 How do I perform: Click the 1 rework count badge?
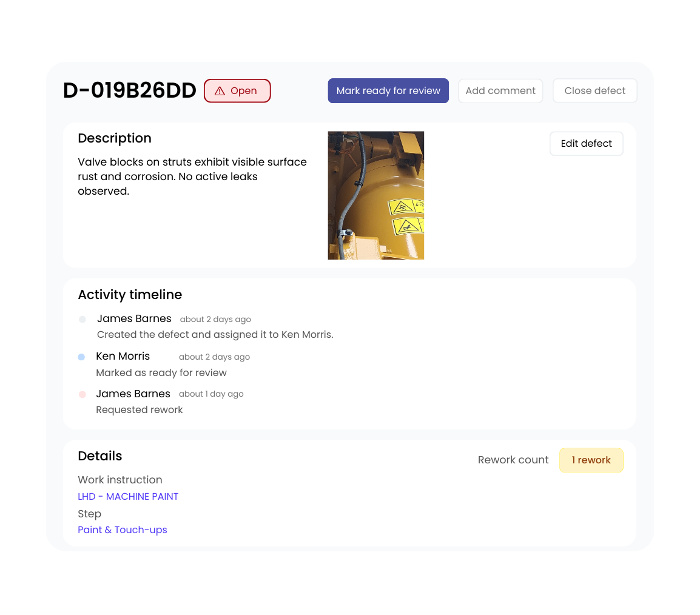coord(591,460)
